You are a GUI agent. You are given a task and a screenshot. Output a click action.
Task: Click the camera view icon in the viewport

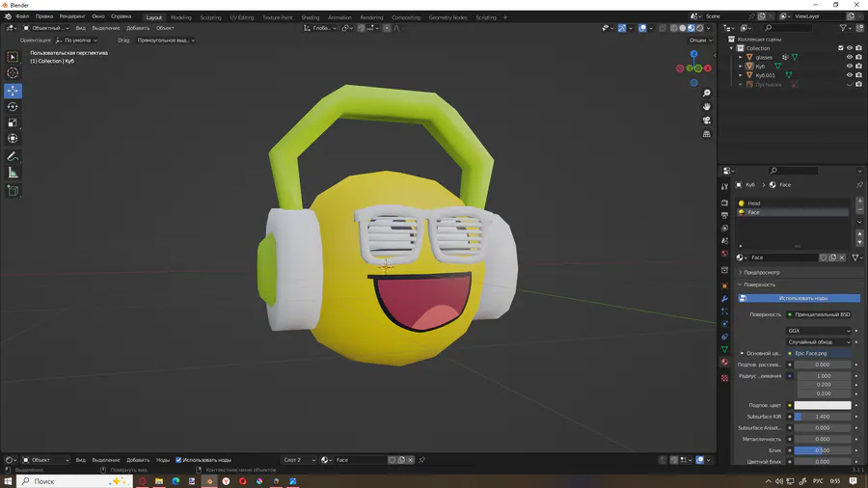707,121
